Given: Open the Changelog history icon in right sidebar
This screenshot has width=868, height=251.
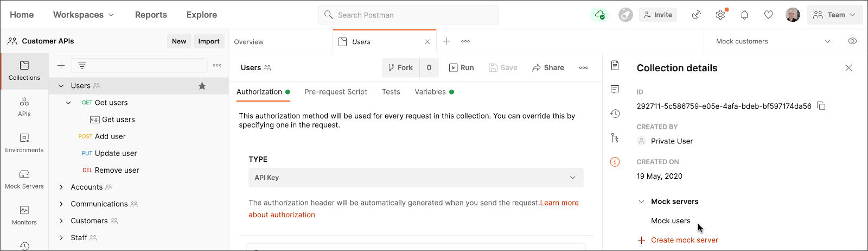Looking at the screenshot, I should coord(615,114).
